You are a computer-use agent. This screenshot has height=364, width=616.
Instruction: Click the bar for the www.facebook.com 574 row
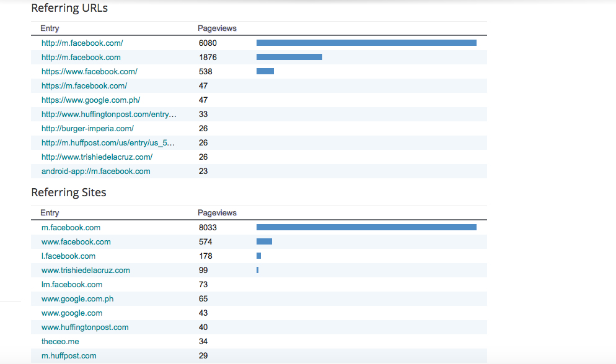point(265,241)
